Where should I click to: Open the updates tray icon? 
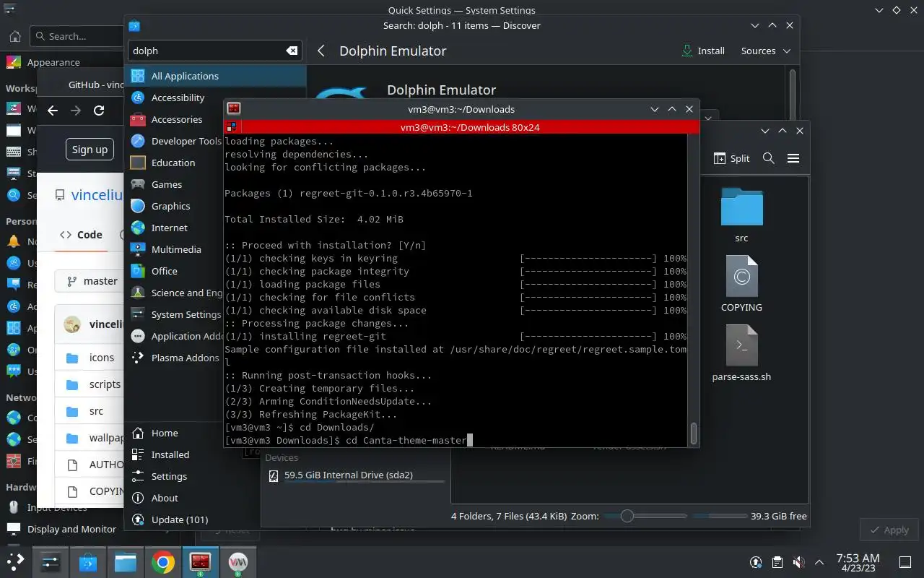[x=756, y=562]
